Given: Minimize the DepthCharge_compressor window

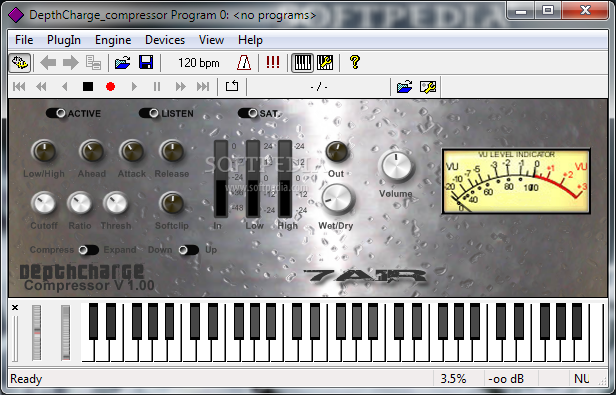Looking at the screenshot, I should (x=521, y=10).
